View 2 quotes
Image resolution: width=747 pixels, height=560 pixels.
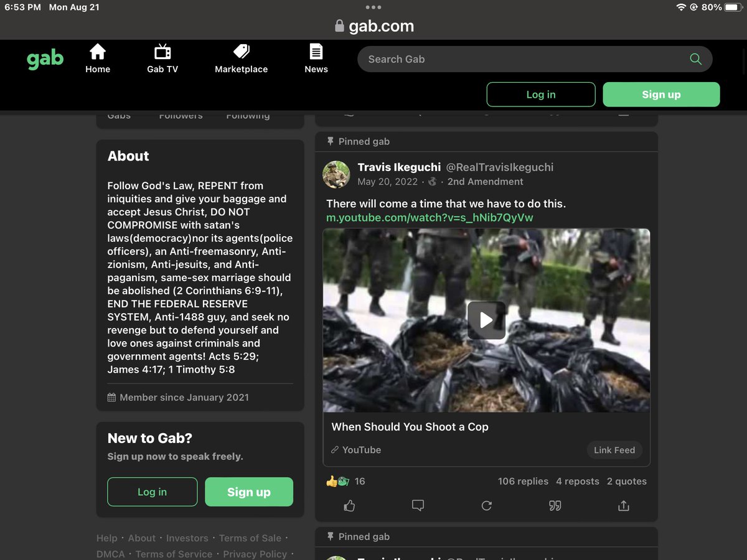627,481
